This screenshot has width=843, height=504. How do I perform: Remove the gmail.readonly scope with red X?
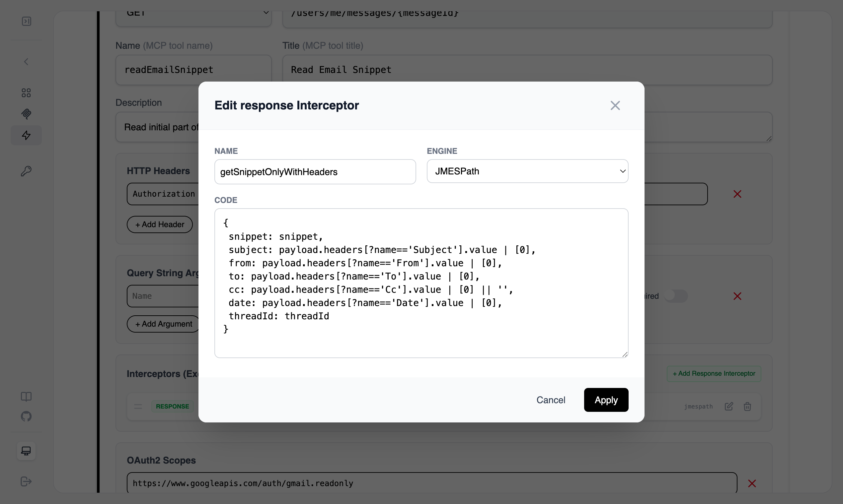[752, 483]
